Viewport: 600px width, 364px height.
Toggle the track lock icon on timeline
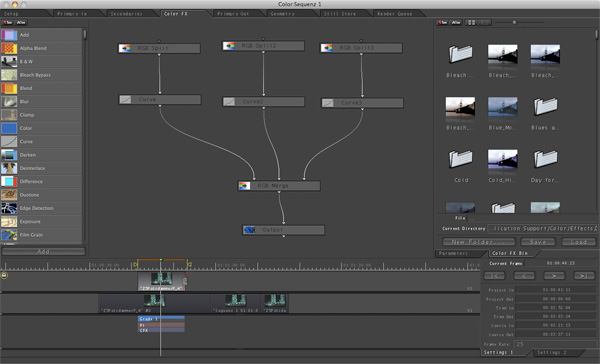click(x=4, y=275)
